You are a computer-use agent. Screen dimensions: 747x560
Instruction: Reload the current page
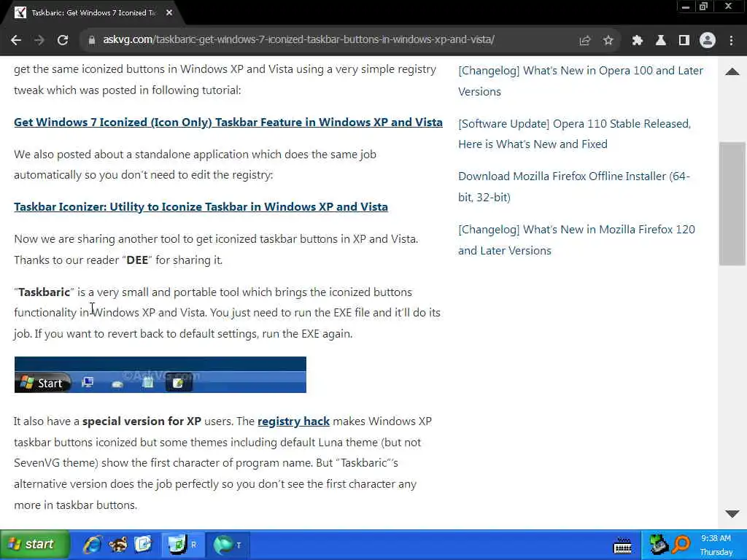click(63, 41)
